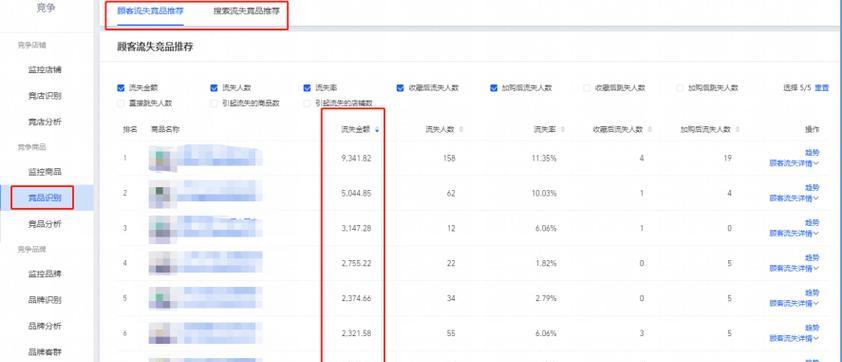The image size is (842, 362).
Task: Uncheck the 流失率 metric checkbox
Action: click(307, 88)
